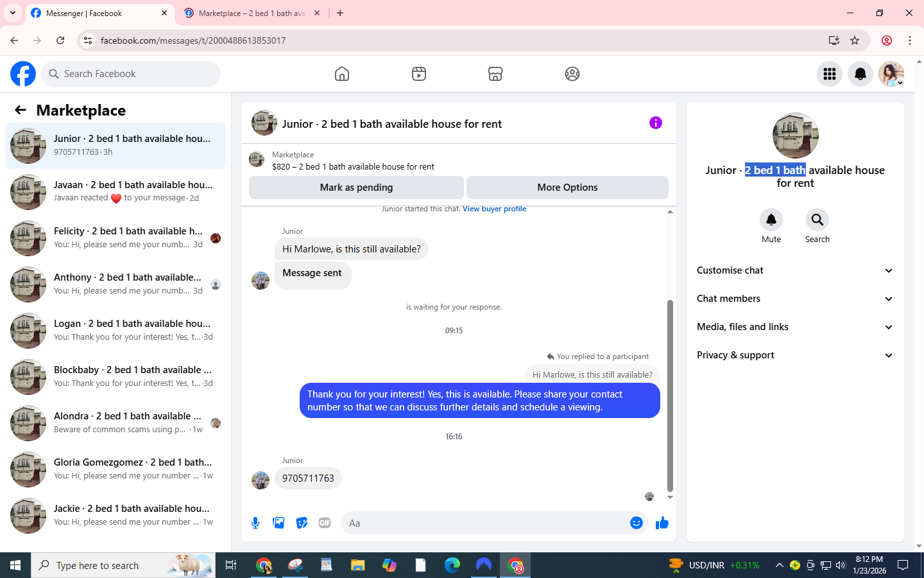Viewport: 924px width, 578px height.
Task: Open Microsoft Edge from taskbar
Action: click(452, 565)
